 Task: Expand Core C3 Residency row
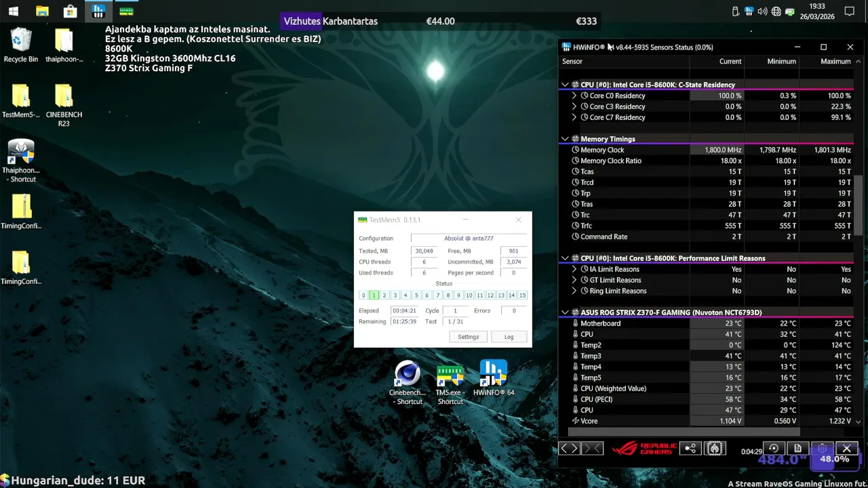point(574,106)
